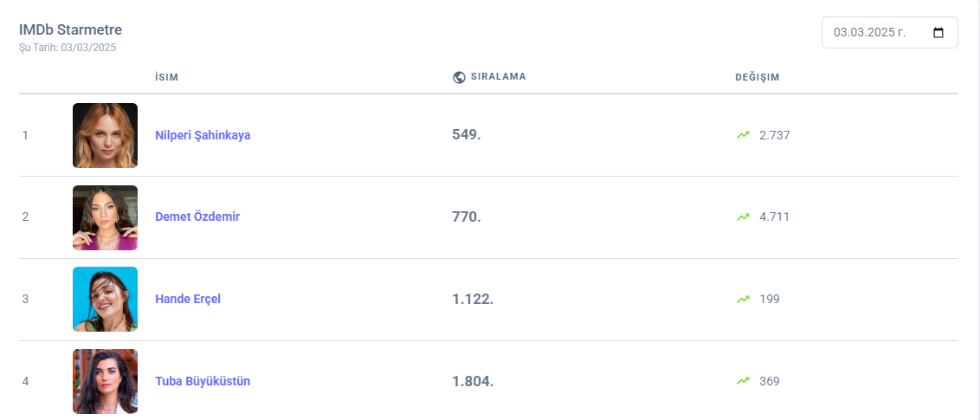Click Hande Erçel's photo thumbnail

105,299
